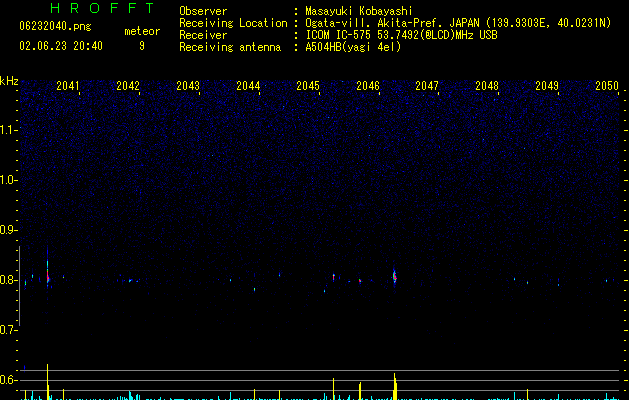Click the 1.1 kHz axis label
This screenshot has height=400, width=629.
click(8, 130)
